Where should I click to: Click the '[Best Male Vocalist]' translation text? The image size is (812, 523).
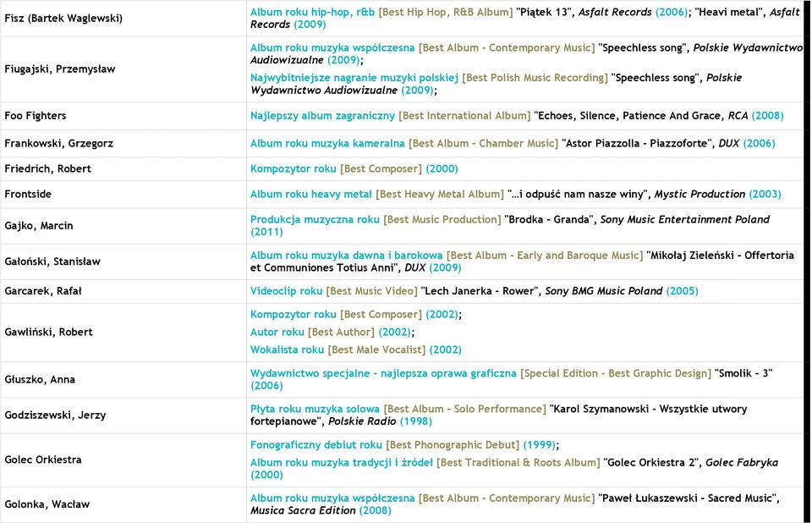click(376, 350)
